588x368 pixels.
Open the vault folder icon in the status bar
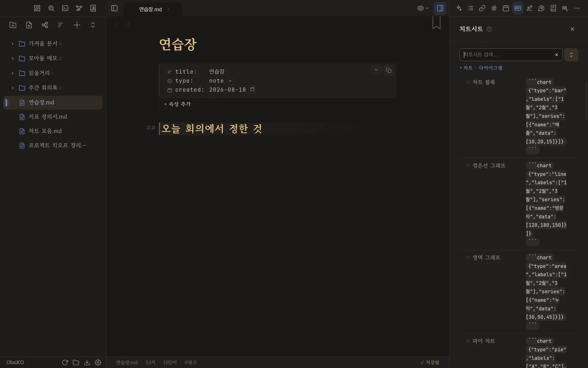[x=76, y=362]
